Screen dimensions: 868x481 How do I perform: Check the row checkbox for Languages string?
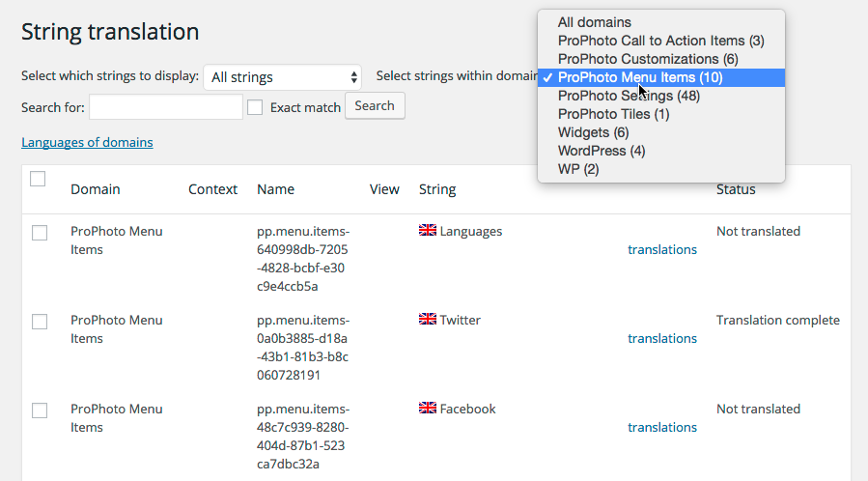[40, 233]
